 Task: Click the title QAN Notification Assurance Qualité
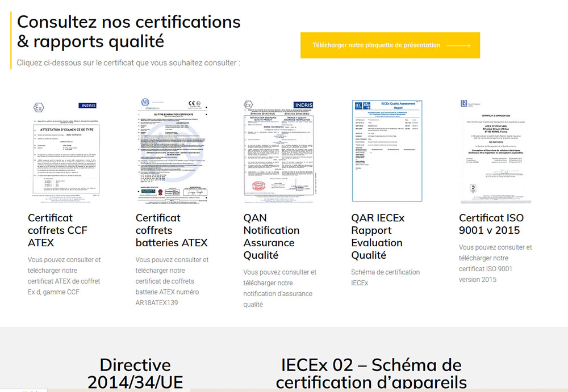coord(272,237)
